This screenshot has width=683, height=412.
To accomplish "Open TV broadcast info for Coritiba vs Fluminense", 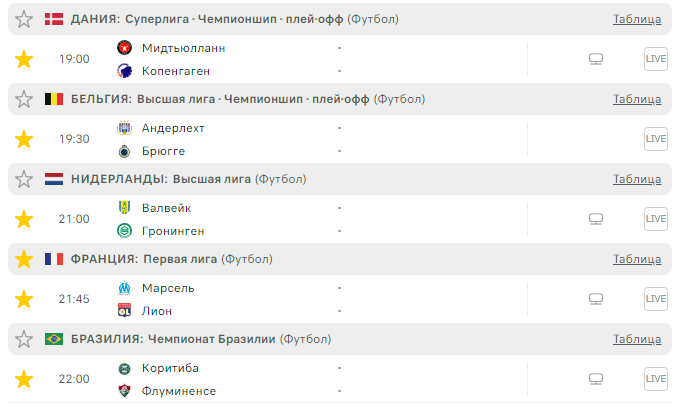I will (x=596, y=379).
